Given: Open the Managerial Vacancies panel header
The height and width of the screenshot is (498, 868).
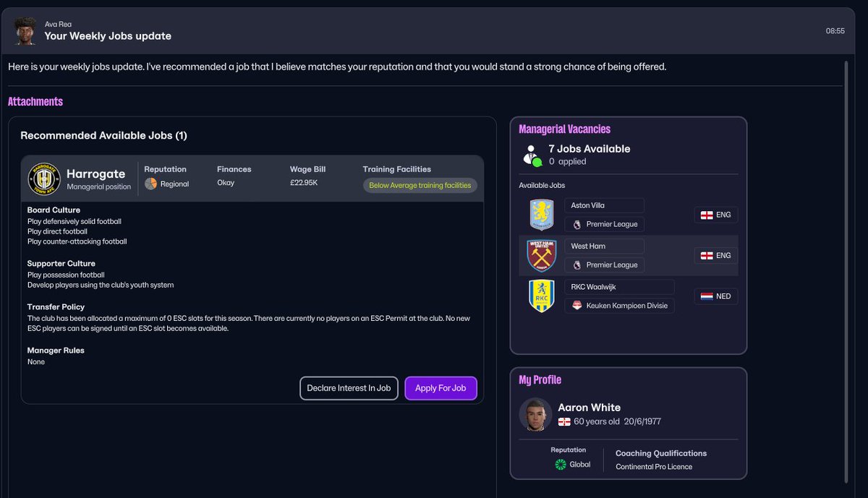Looking at the screenshot, I should click(x=564, y=129).
